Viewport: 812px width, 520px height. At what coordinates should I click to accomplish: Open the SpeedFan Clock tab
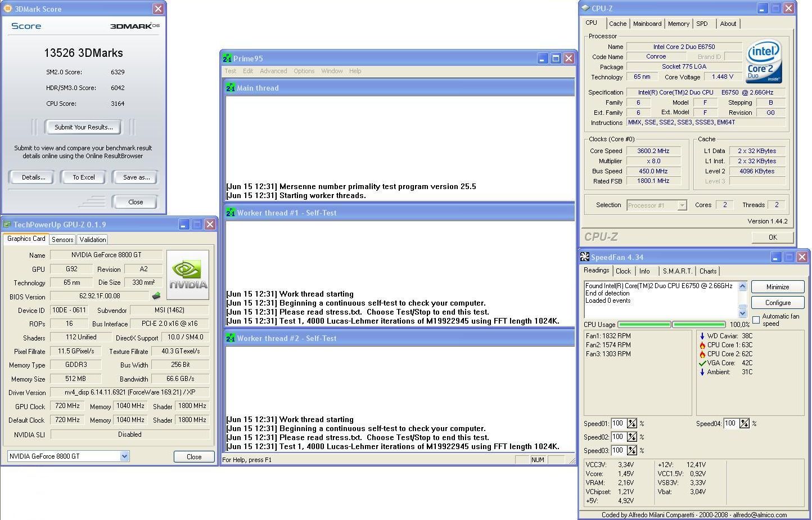(623, 271)
